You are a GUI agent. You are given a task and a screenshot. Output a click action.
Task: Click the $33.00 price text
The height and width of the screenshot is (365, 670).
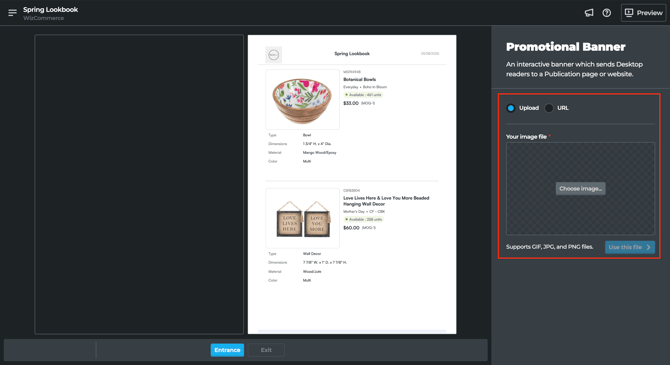tap(351, 103)
